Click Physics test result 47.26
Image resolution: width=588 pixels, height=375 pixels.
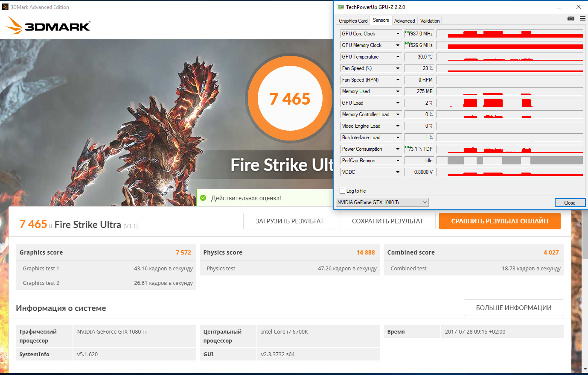(x=347, y=269)
